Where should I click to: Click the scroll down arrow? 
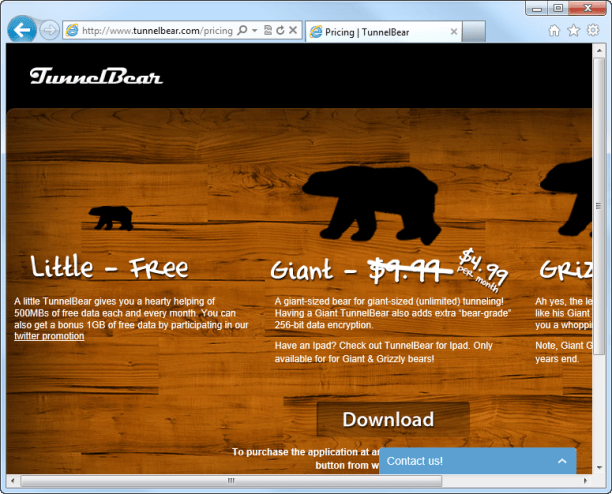598,467
